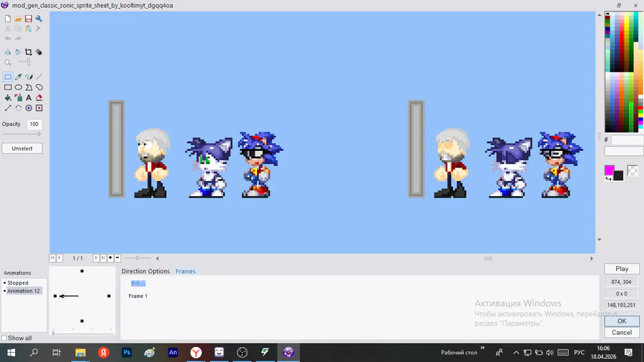Click the Alpha channel circles icon
Image resolution: width=644 pixels, height=362 pixels.
(39, 52)
